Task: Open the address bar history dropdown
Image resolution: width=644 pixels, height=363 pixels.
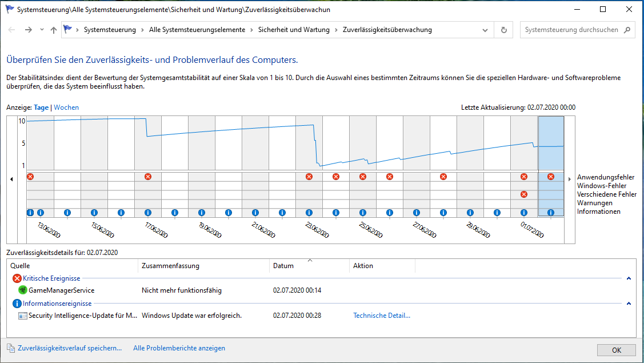Action: click(485, 30)
